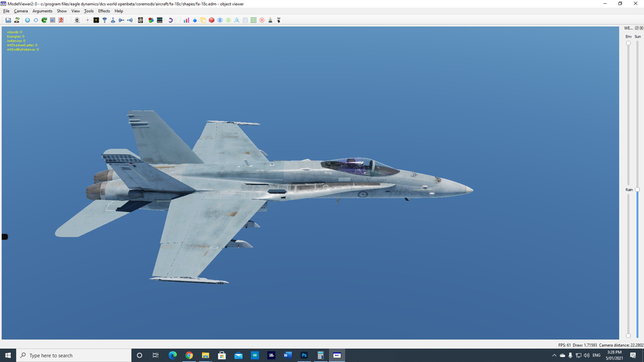Click the 'triangles: 0' overlay text
This screenshot has width=644, height=362.
click(15, 37)
